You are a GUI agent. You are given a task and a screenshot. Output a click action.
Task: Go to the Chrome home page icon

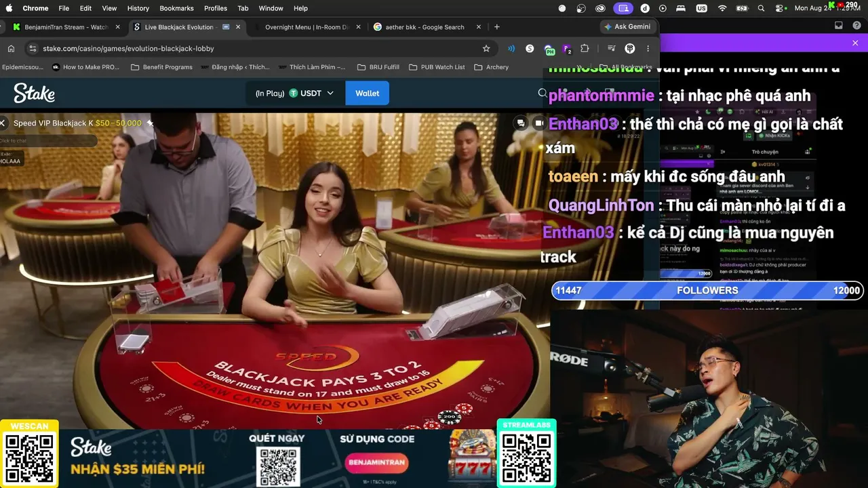tap(11, 49)
